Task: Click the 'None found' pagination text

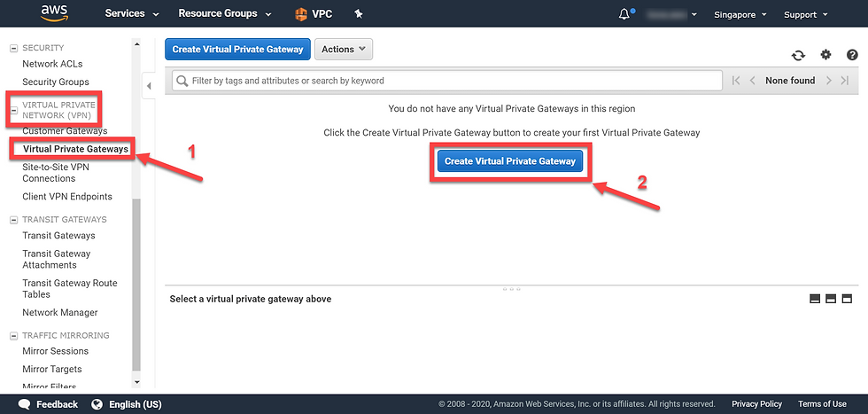Action: coord(790,81)
